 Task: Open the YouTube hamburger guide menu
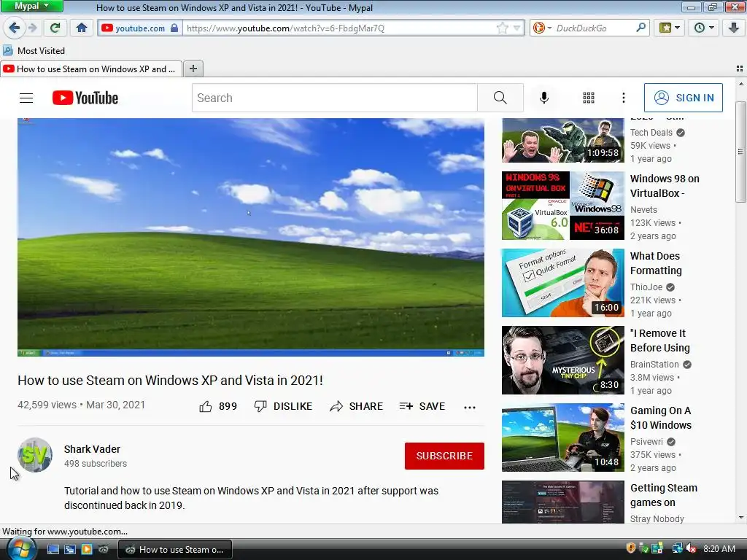pyautogui.click(x=26, y=98)
